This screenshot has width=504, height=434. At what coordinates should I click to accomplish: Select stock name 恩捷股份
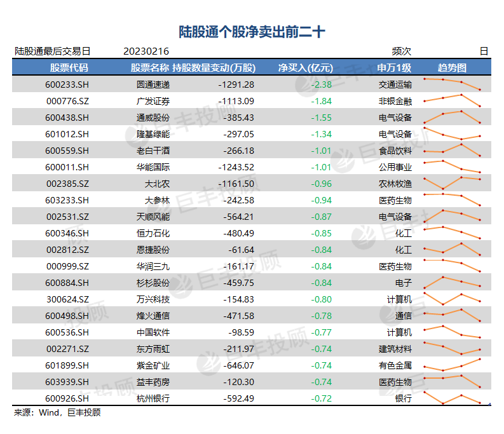tap(153, 250)
